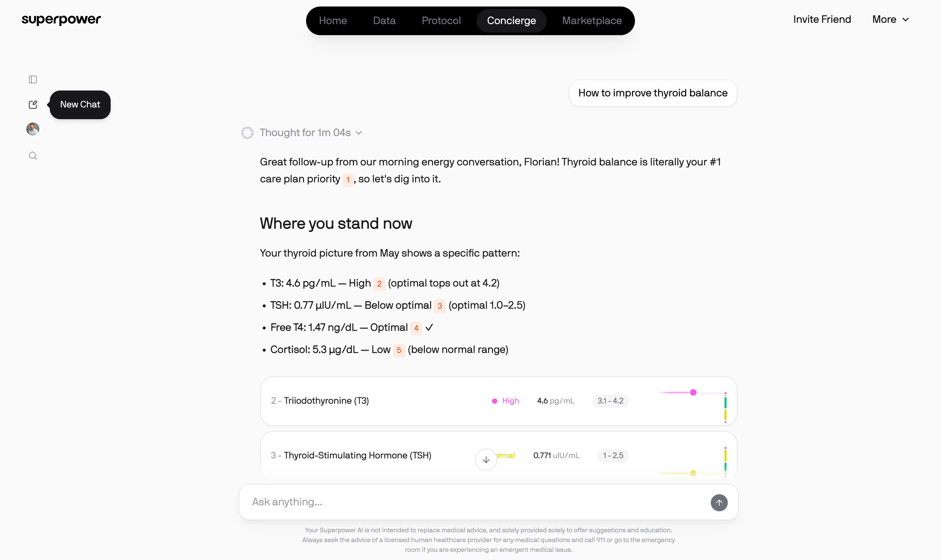Switch to the Data tab
The width and height of the screenshot is (941, 560).
(384, 21)
